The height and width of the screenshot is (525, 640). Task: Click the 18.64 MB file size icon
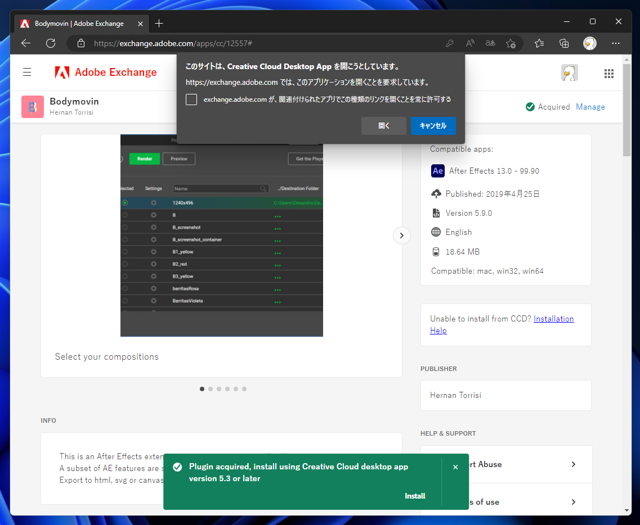(x=436, y=251)
